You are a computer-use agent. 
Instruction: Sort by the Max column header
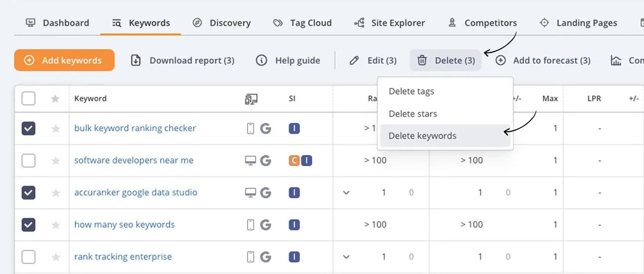pyautogui.click(x=550, y=99)
